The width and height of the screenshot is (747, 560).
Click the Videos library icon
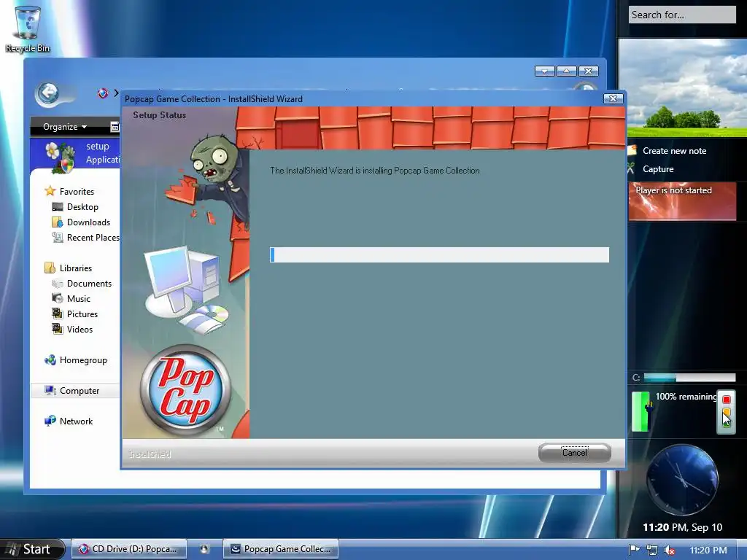[57, 329]
